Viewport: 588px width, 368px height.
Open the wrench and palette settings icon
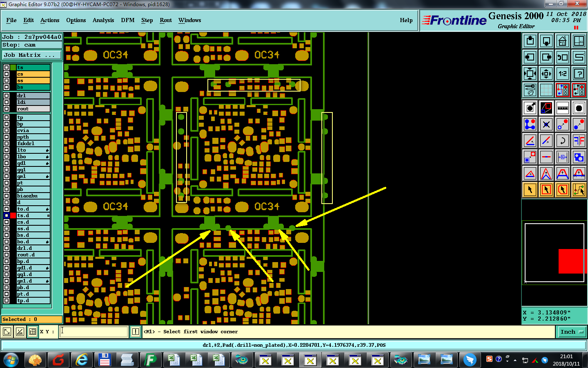(x=530, y=90)
